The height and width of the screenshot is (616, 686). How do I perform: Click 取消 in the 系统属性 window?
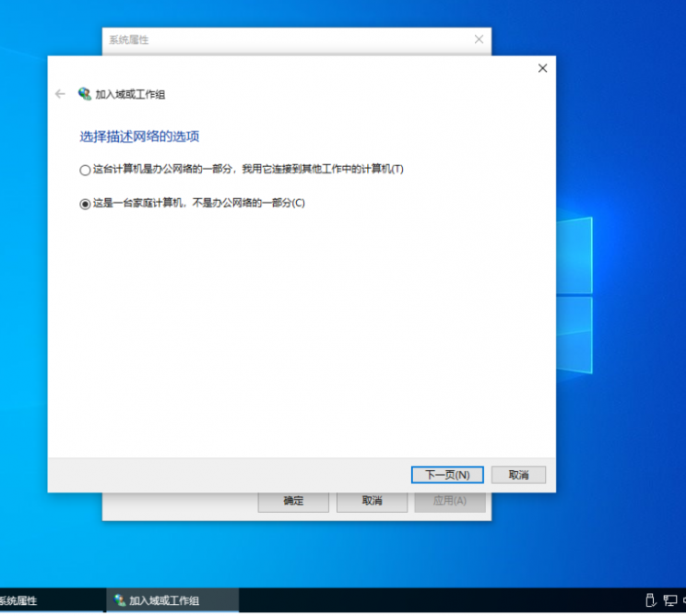coord(372,502)
